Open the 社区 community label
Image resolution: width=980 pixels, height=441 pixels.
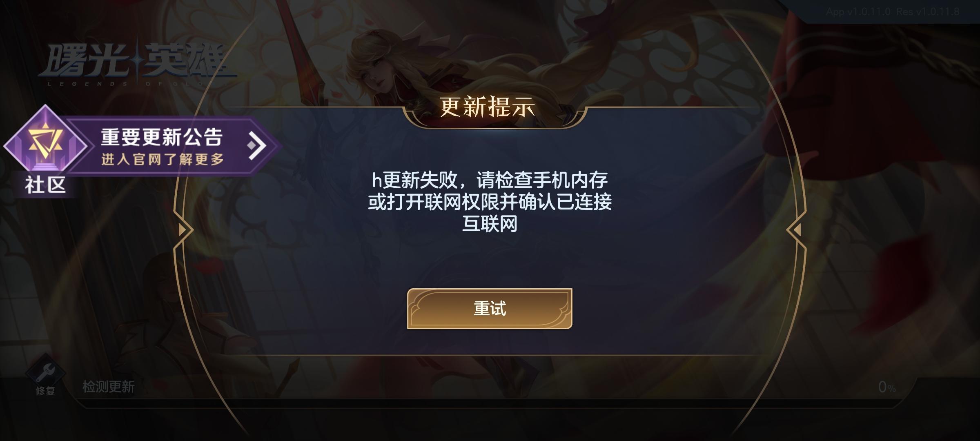[45, 185]
